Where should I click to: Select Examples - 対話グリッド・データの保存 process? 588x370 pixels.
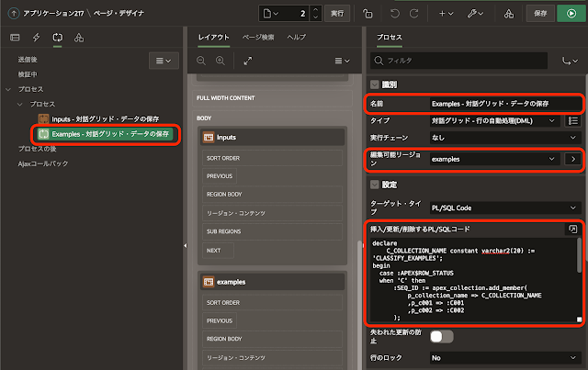pos(105,134)
